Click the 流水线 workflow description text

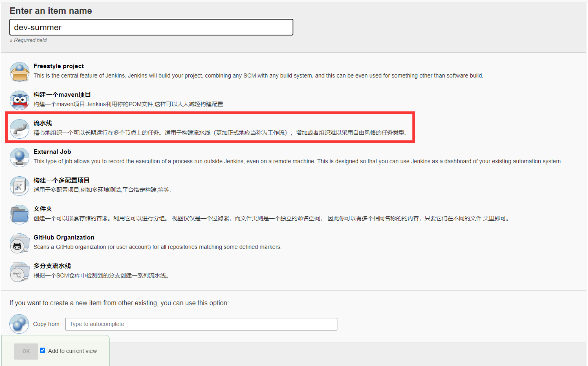221,133
